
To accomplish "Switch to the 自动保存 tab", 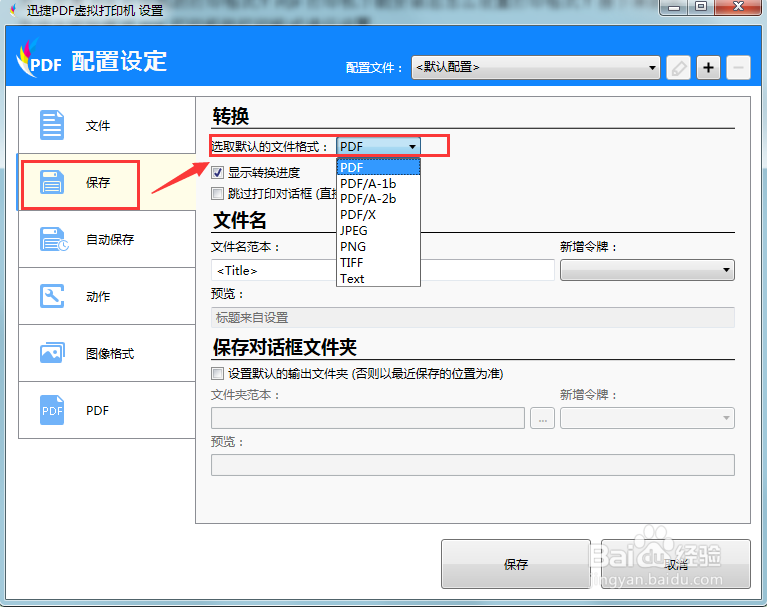I will tap(107, 239).
